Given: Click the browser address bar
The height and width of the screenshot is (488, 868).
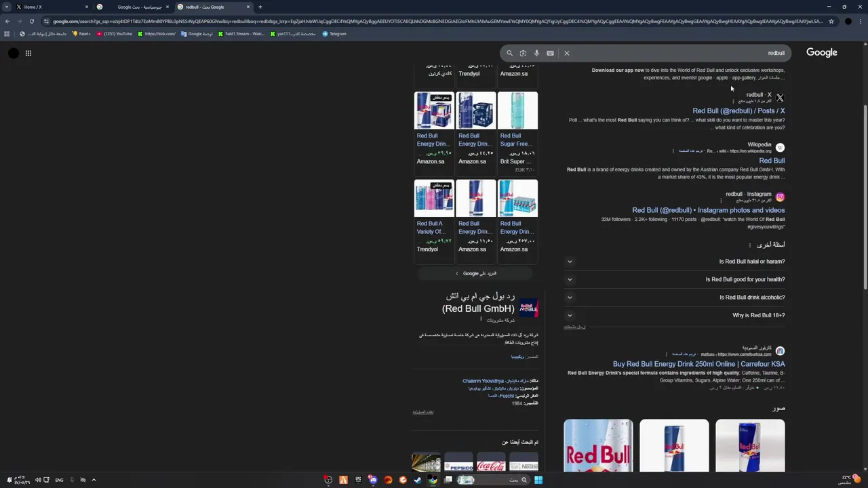Looking at the screenshot, I should pos(434,21).
